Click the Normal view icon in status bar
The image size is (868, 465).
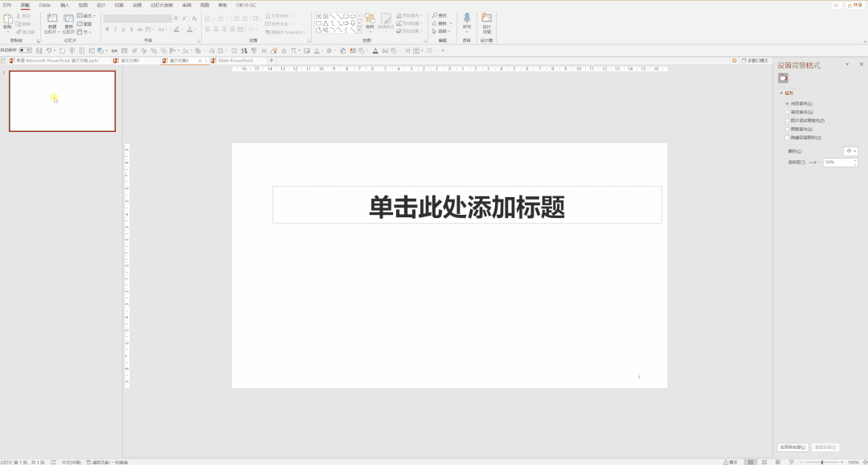click(751, 462)
